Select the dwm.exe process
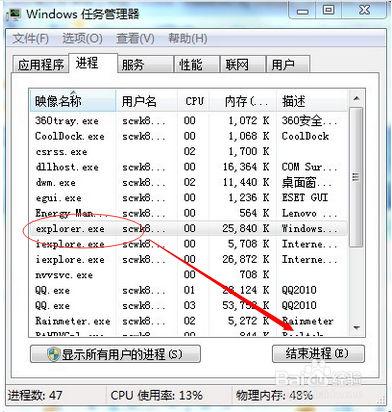The image size is (392, 412). point(189,182)
